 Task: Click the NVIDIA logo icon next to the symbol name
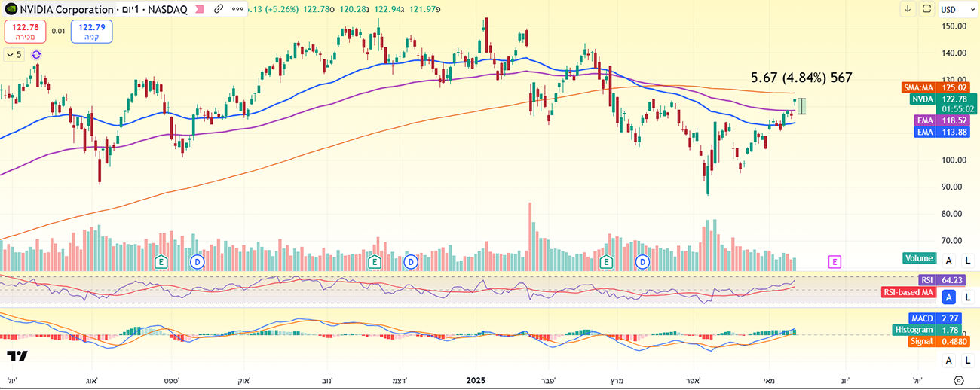(11, 9)
